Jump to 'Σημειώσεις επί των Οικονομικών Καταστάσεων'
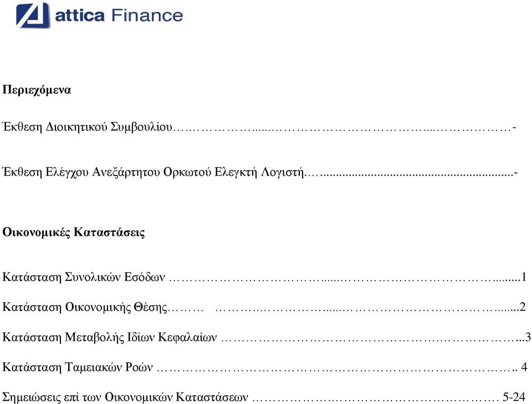The image size is (532, 404). [125, 397]
